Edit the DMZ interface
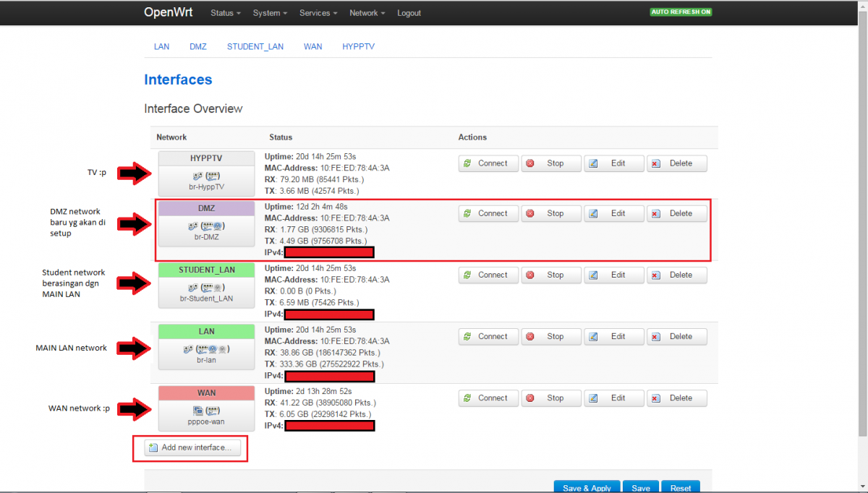 [x=613, y=213]
